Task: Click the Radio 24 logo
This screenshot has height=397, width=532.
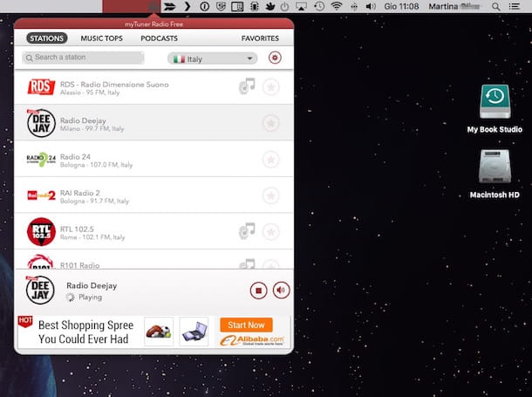Action: point(41,160)
